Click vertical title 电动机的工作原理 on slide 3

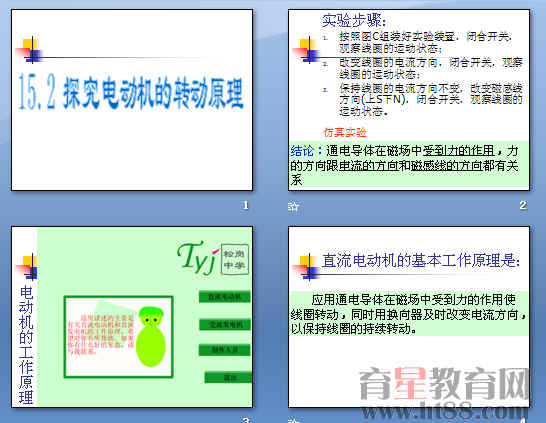coord(26,345)
